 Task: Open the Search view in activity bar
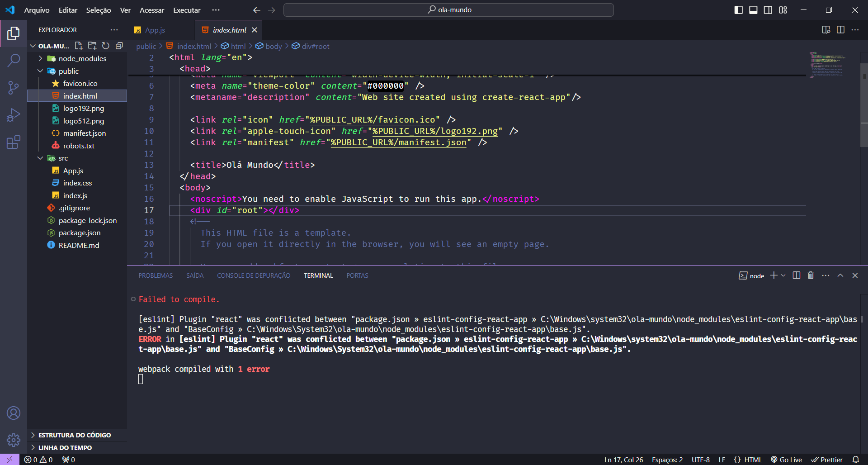point(14,60)
